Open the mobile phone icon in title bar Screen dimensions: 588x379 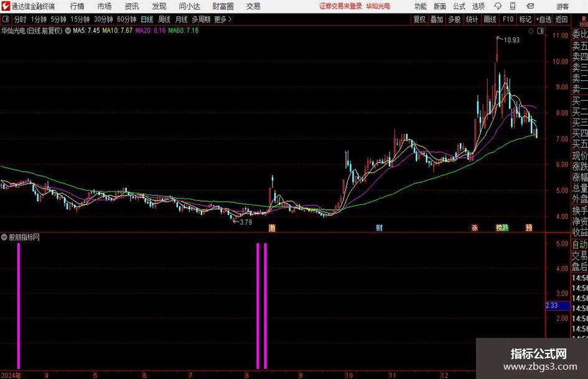[x=513, y=6]
